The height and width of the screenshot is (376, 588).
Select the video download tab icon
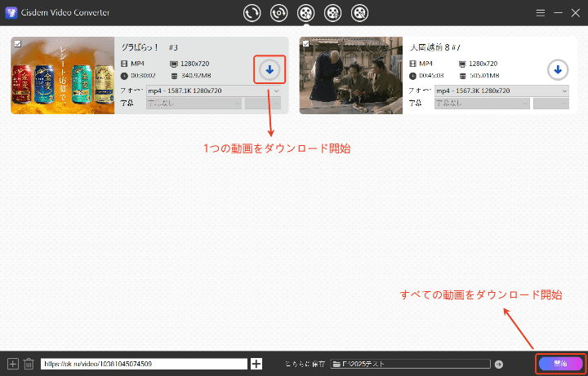pos(305,13)
